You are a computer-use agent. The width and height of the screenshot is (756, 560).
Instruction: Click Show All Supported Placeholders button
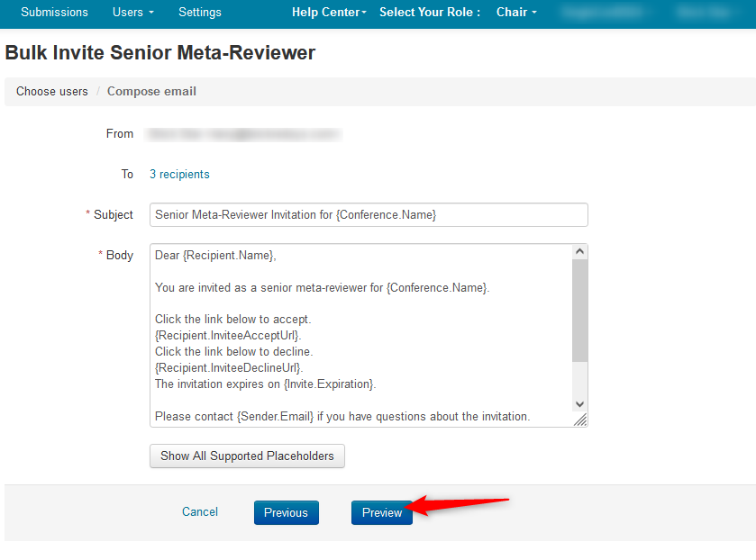[247, 456]
